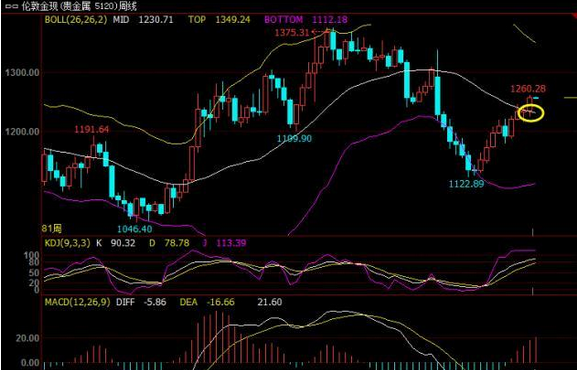The width and height of the screenshot is (577, 370).
Task: Select the KDJ(9,3,3) indicator label
Action: coord(67,243)
